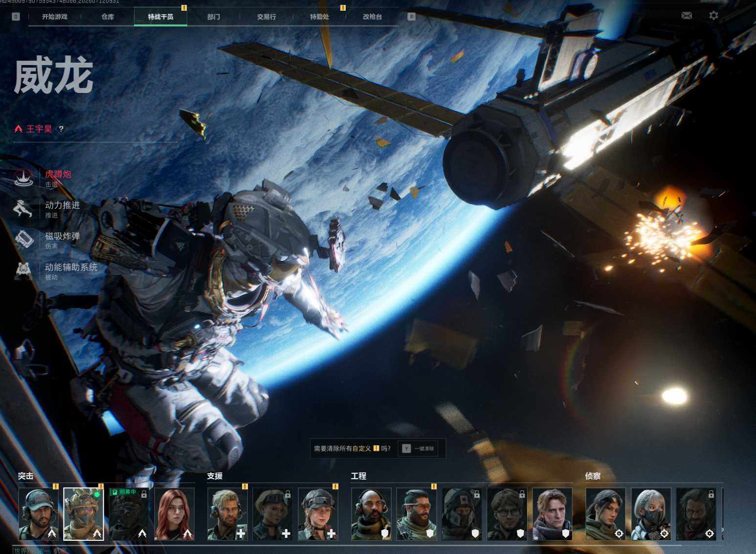Select the 磁吸炸弹 skill icon

(23, 240)
